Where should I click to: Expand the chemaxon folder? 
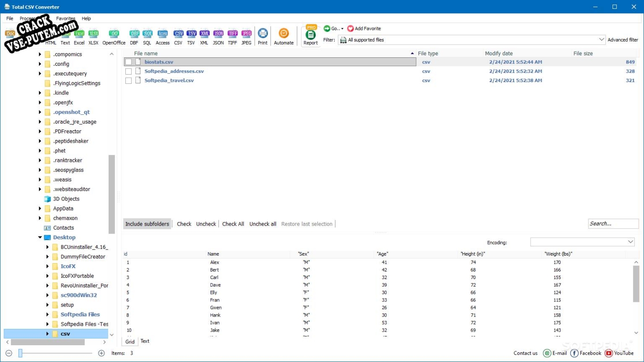(40, 219)
